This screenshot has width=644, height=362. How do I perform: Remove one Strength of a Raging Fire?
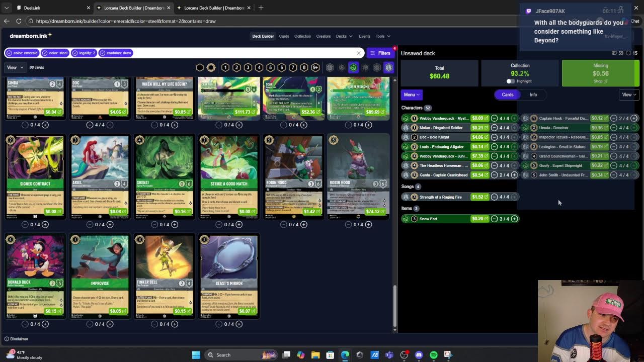494,197
